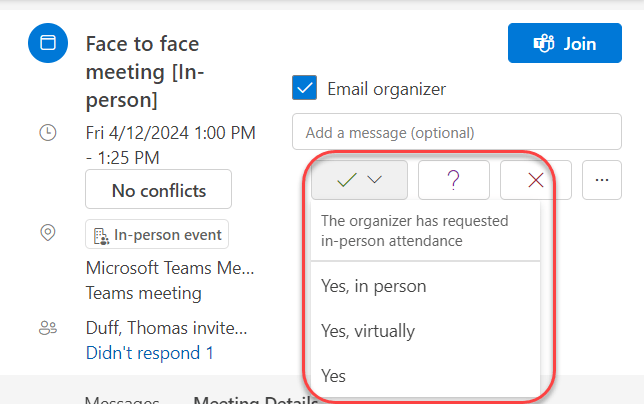Click the location pin icon
This screenshot has width=644, height=404.
pos(47,233)
